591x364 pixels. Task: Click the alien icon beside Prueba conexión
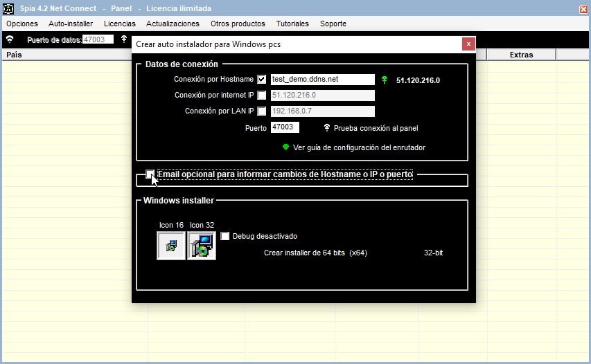pyautogui.click(x=327, y=128)
